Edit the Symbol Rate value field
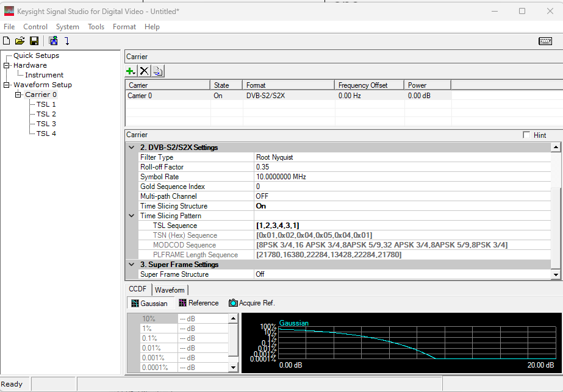Viewport: 563px width, 392px height. pyautogui.click(x=402, y=177)
